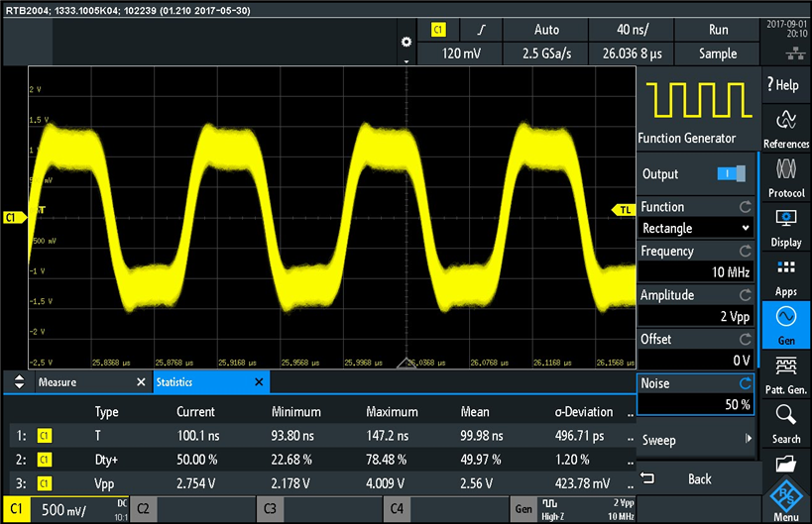Click the settings gear icon in top bar

pos(405,42)
